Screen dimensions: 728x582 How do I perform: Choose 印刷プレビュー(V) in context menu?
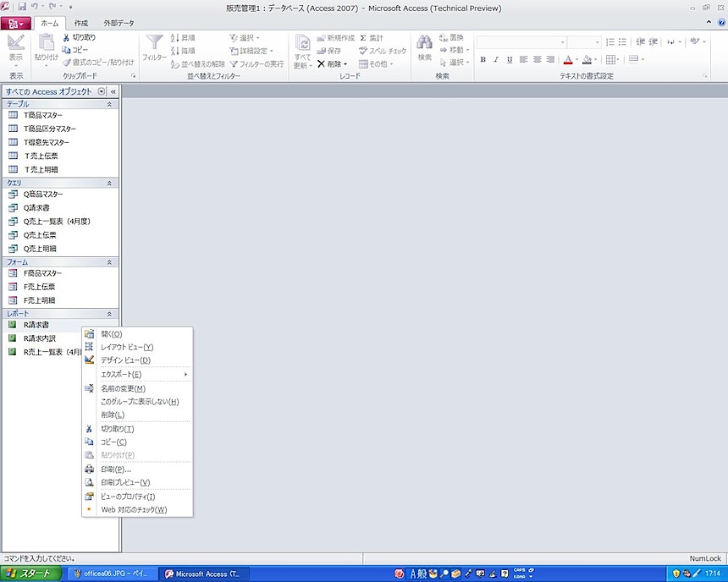click(137, 482)
